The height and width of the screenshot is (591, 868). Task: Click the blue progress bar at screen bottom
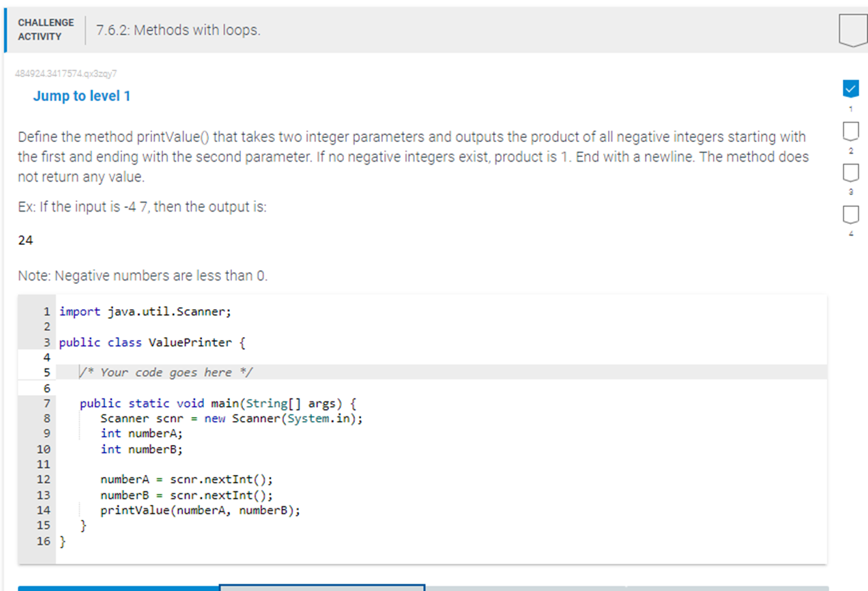[109, 587]
